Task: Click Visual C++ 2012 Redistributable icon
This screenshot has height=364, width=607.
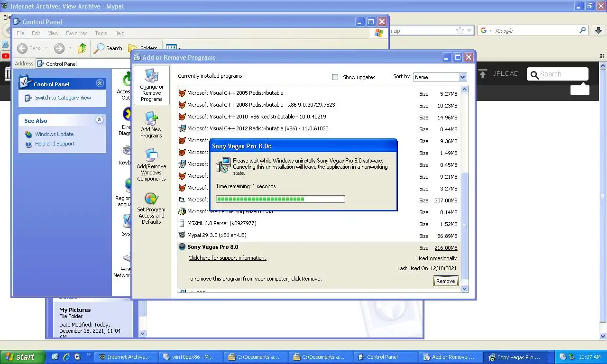Action: pyautogui.click(x=182, y=128)
